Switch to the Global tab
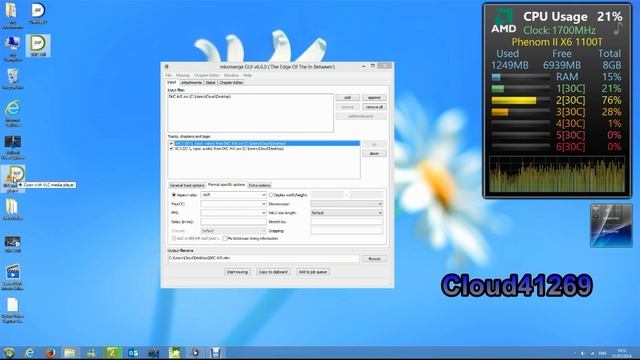The width and height of the screenshot is (640, 360). pos(210,82)
